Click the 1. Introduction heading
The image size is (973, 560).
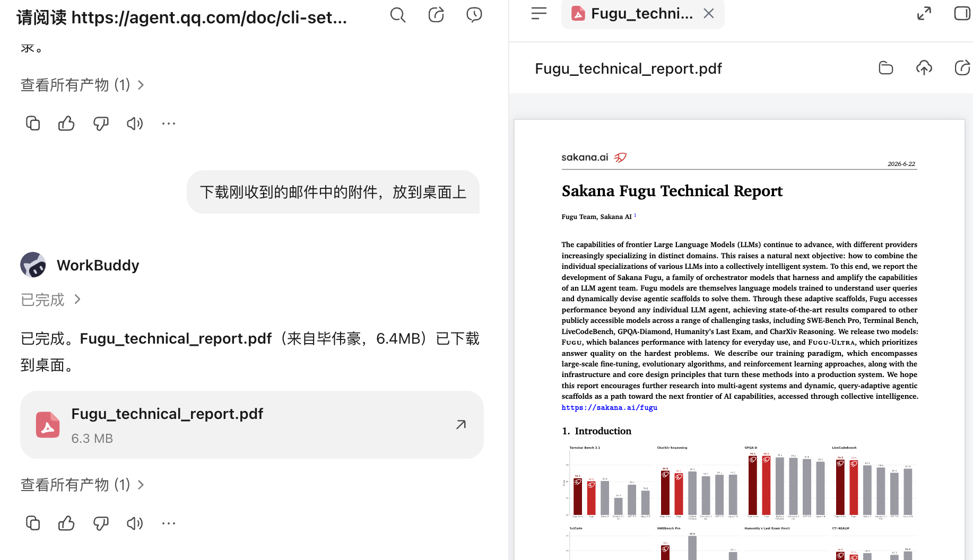(x=597, y=431)
